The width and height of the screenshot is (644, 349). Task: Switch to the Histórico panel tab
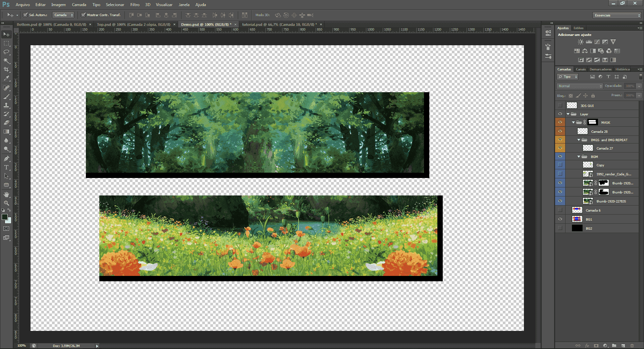(623, 69)
